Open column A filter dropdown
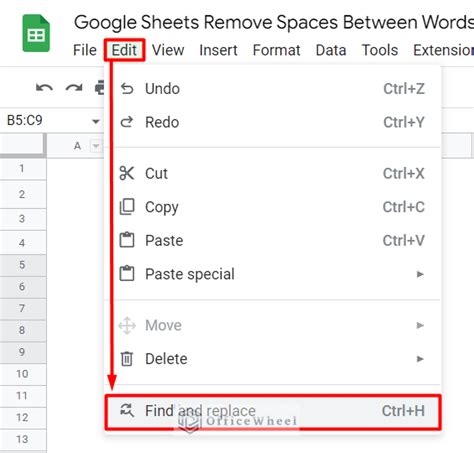The width and height of the screenshot is (474, 453). point(96,146)
